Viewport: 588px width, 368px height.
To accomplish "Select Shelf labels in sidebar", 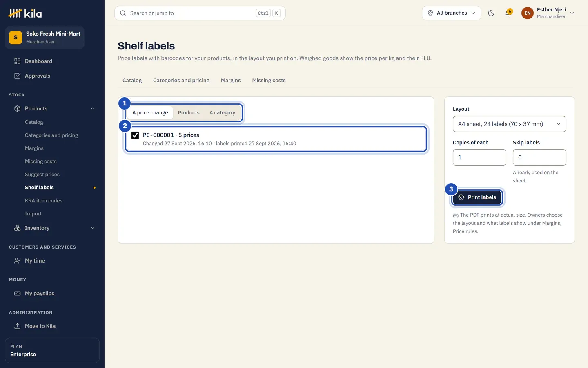I will coord(39,188).
